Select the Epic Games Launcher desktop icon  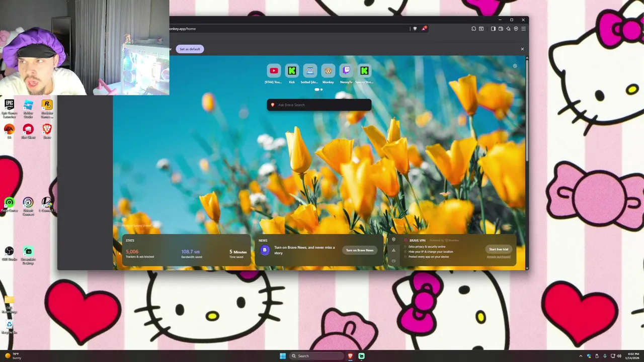pyautogui.click(x=9, y=108)
